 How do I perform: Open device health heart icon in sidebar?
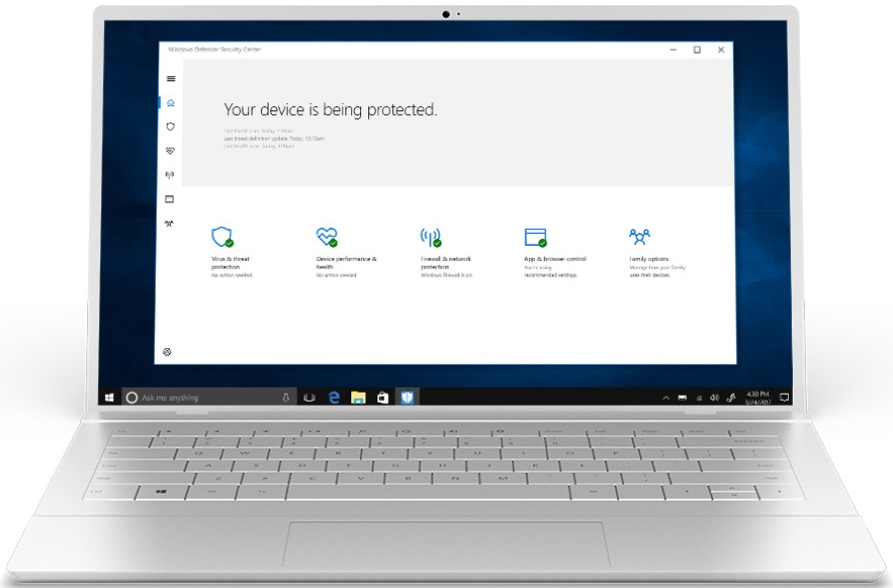click(x=170, y=151)
